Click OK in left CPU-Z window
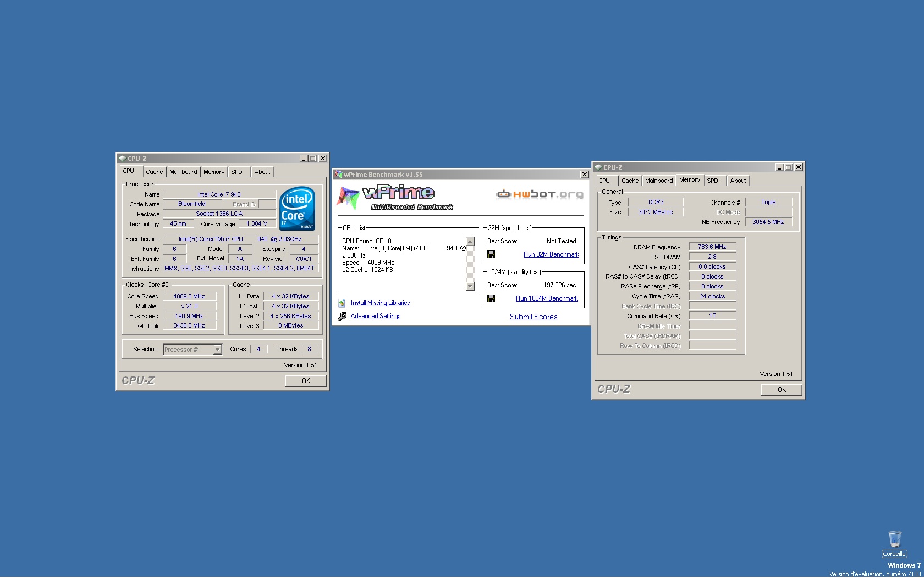 (306, 381)
